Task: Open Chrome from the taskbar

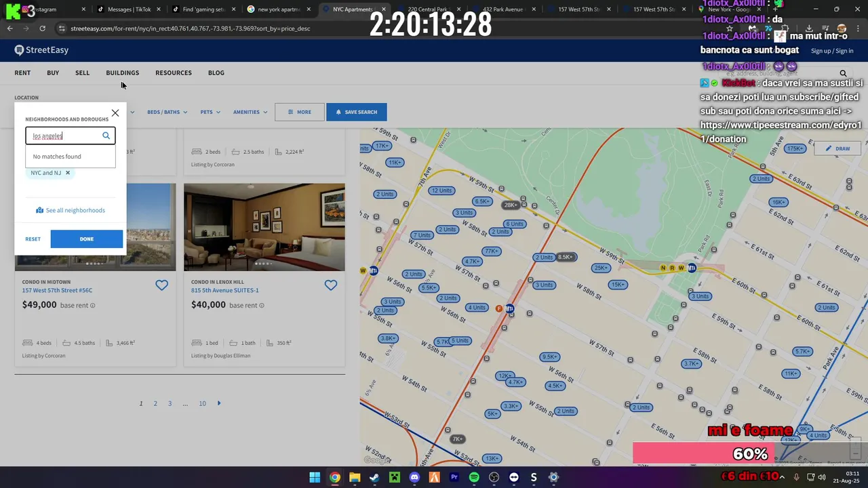Action: (335, 477)
